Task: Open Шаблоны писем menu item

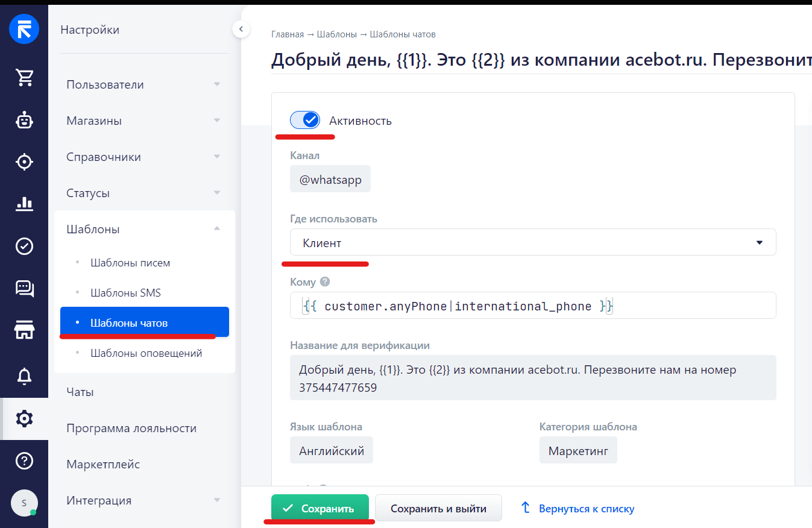Action: 130,263
